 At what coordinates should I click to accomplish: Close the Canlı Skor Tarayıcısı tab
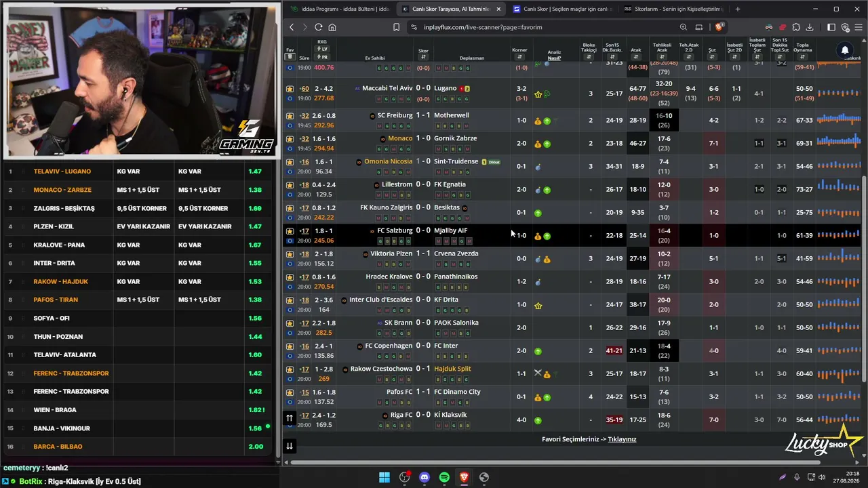pyautogui.click(x=498, y=9)
